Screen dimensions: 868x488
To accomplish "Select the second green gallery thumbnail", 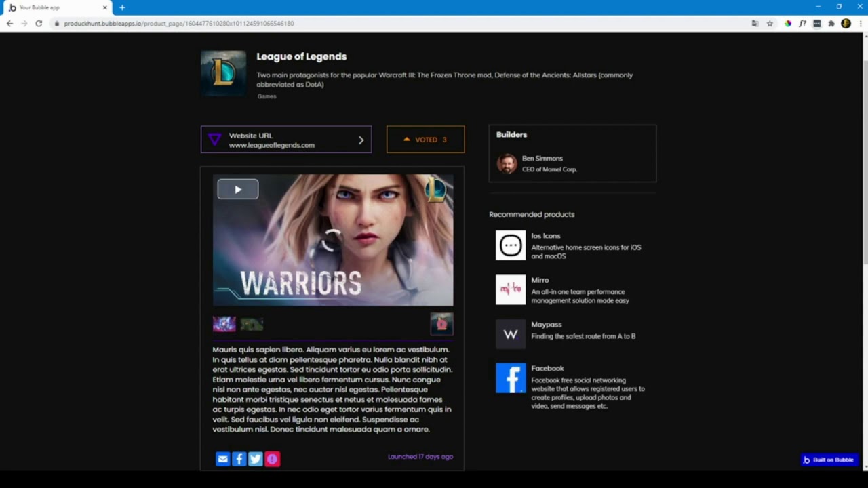I will [252, 324].
